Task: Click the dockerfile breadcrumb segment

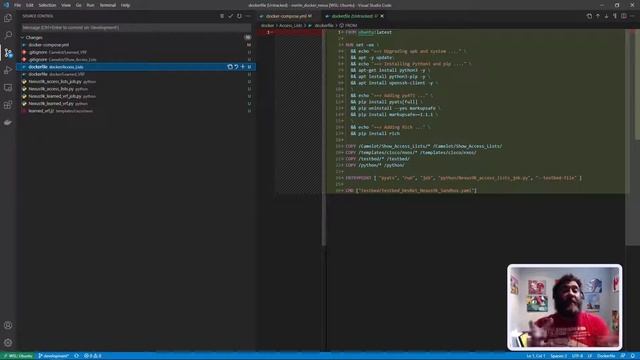Action: pyautogui.click(x=324, y=25)
